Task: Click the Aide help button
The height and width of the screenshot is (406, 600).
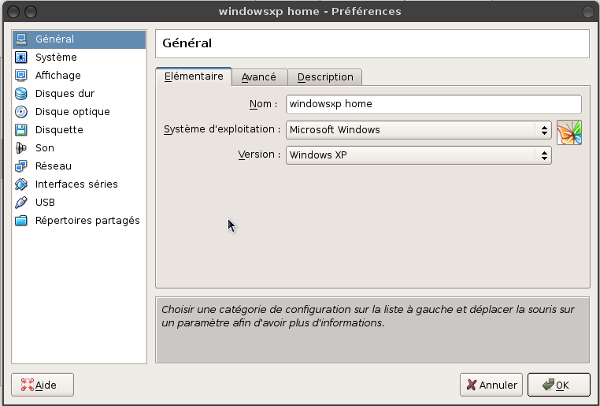Action: [x=38, y=384]
